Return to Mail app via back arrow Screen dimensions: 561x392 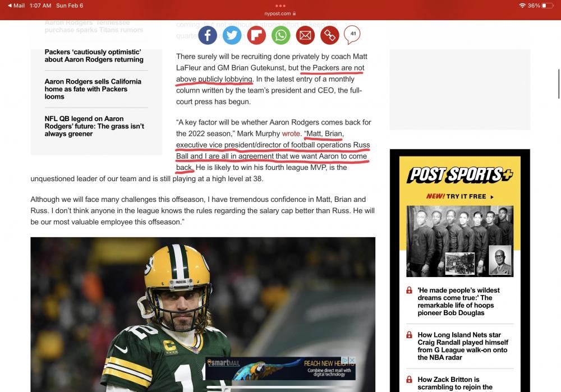(16, 6)
